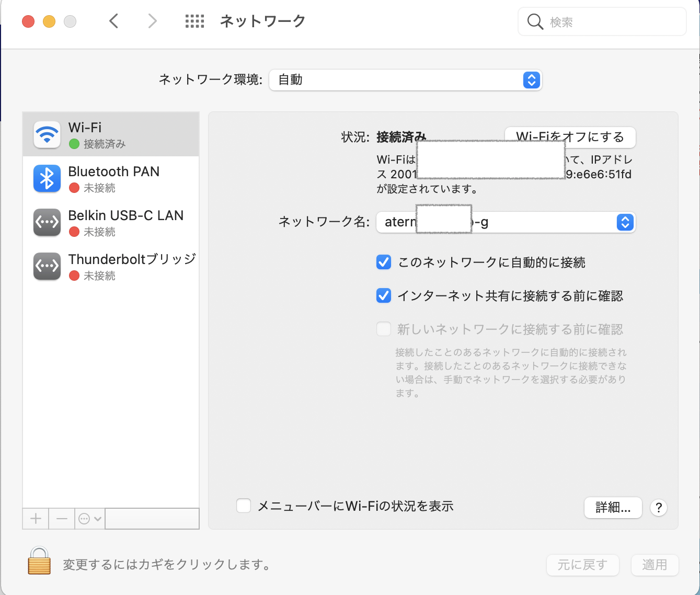Select the Bluetooth PAN icon
Screen dimensions: 700x595
pyautogui.click(x=47, y=178)
